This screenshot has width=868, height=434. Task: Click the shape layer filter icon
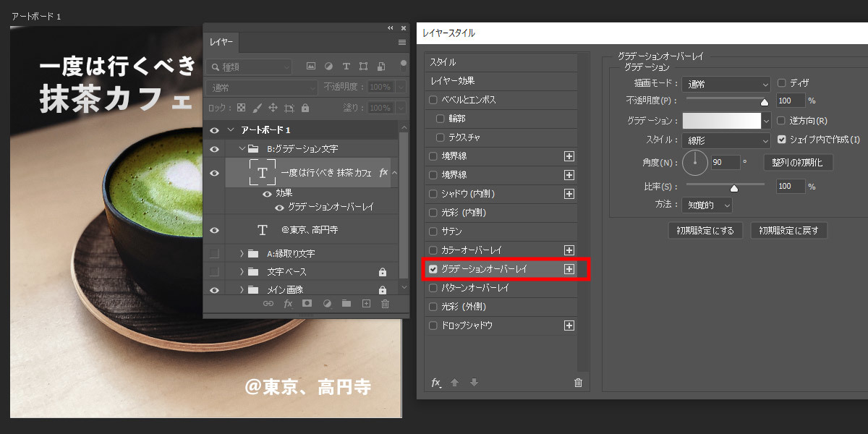click(363, 67)
